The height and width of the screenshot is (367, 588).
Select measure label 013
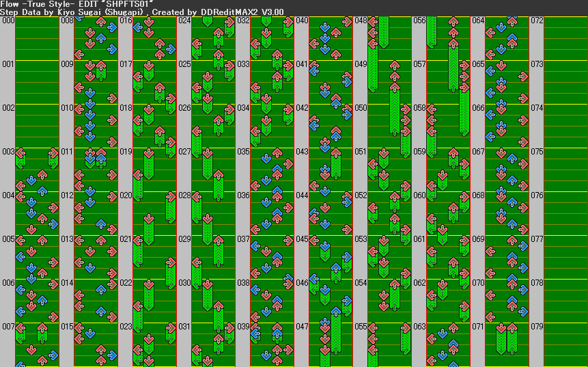(67, 239)
